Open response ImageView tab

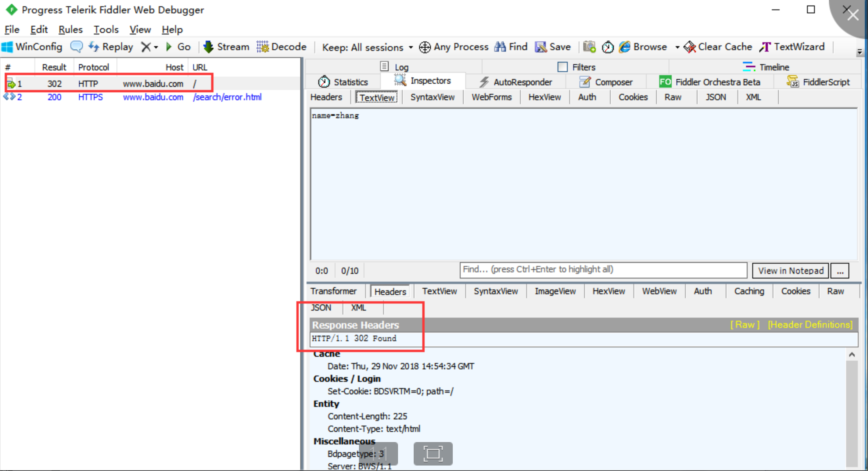[x=555, y=291]
